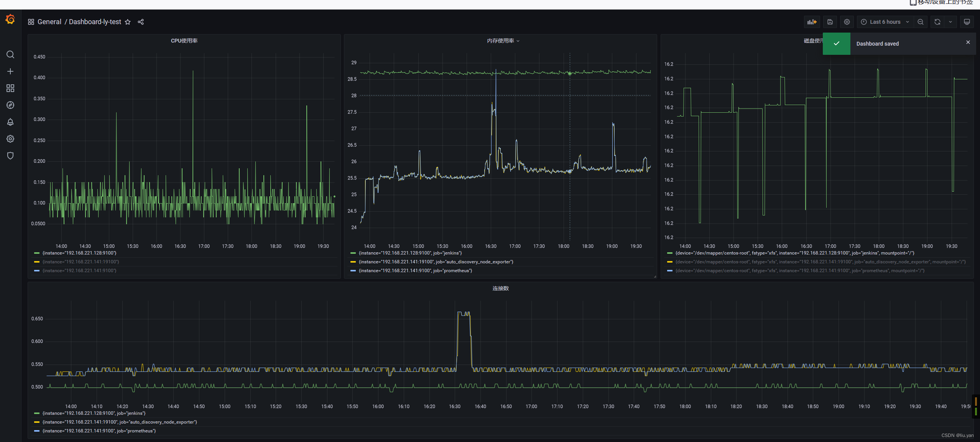Image resolution: width=980 pixels, height=442 pixels.
Task: Refresh the dashboard
Action: click(937, 22)
